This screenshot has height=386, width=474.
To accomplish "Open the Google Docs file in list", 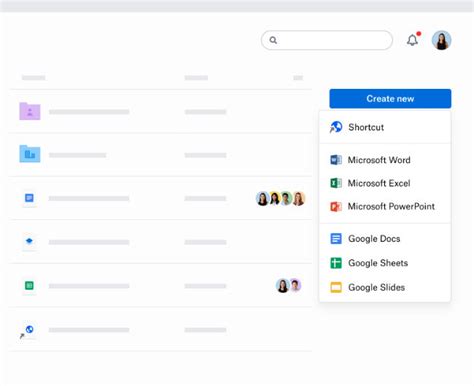I will (x=29, y=198).
